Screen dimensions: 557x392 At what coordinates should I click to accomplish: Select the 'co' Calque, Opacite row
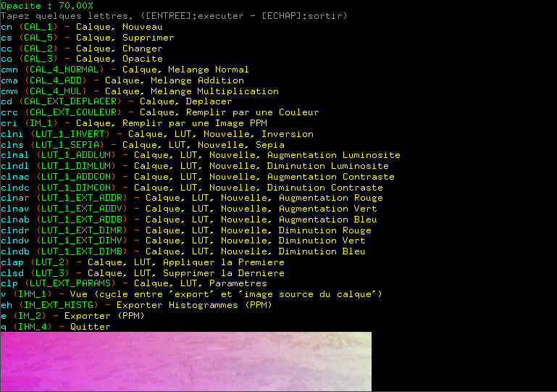pos(82,59)
